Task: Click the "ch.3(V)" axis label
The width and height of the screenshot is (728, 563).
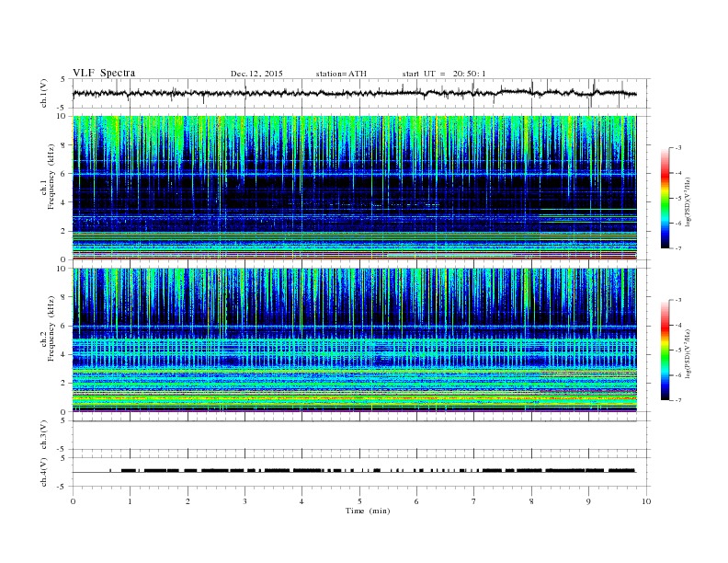Action: 44,435
